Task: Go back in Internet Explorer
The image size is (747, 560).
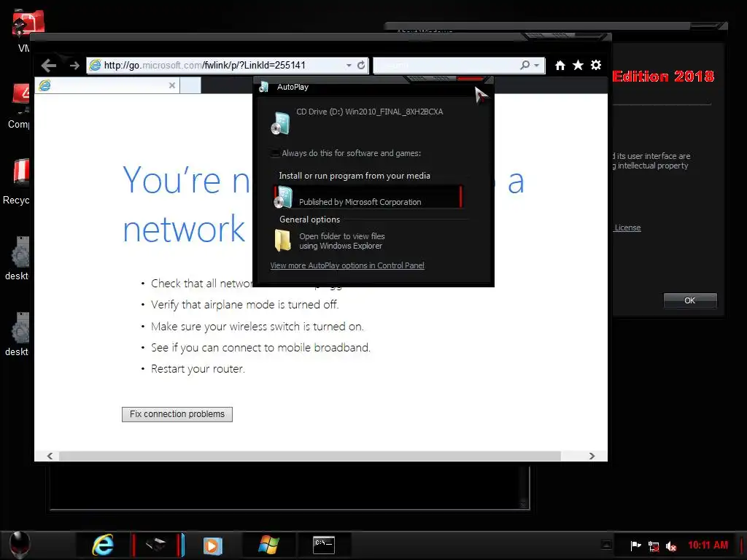Action: tap(49, 65)
